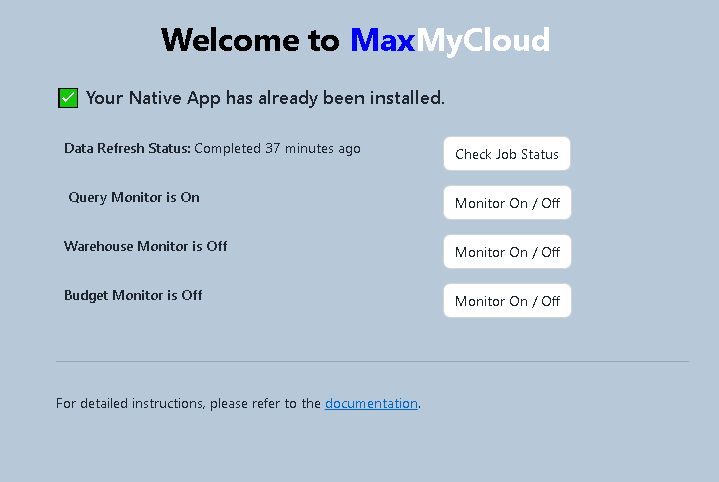The image size is (719, 482).
Task: Click the 'Query Monitor is On' text
Action: 134,198
